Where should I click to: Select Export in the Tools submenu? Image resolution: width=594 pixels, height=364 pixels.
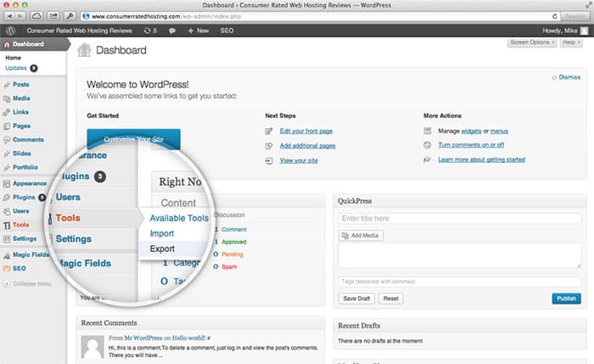pos(162,249)
